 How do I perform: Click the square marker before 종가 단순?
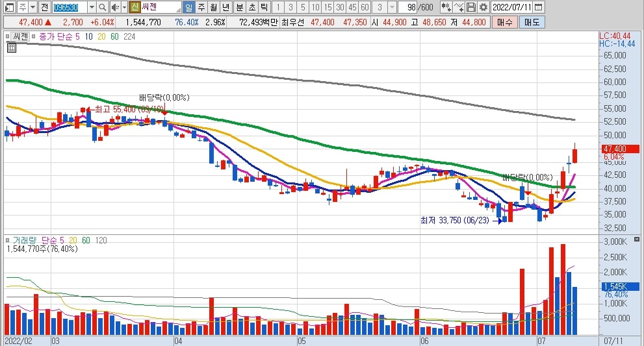[x=34, y=36]
